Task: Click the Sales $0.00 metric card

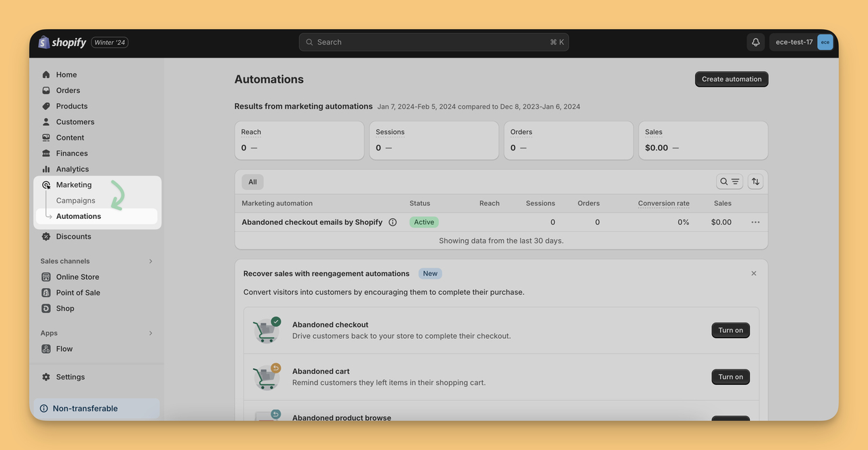Action: [703, 140]
